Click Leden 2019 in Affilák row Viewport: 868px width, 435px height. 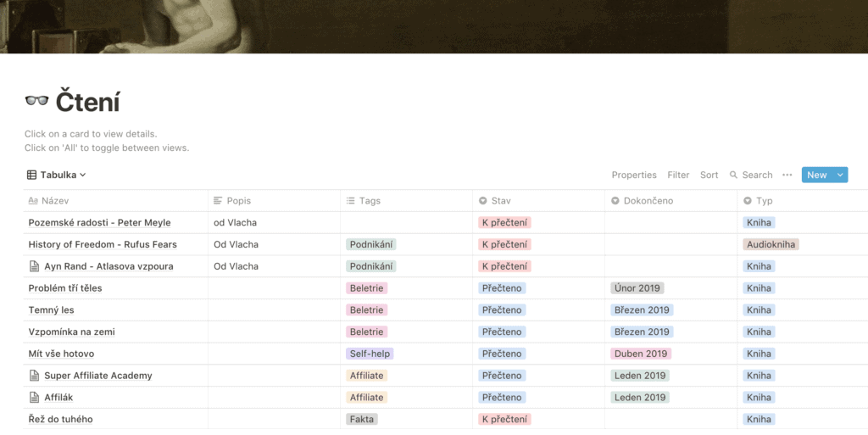[x=640, y=398]
